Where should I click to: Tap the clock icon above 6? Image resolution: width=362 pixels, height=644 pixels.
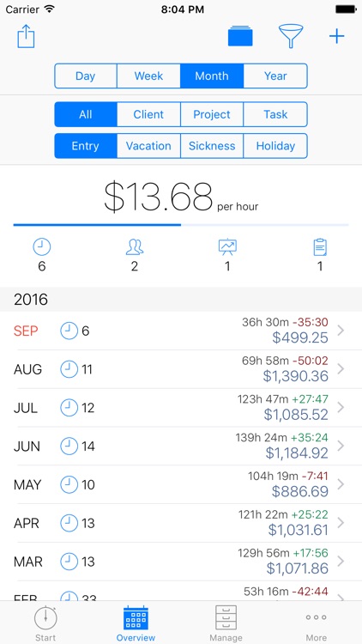pyautogui.click(x=42, y=247)
